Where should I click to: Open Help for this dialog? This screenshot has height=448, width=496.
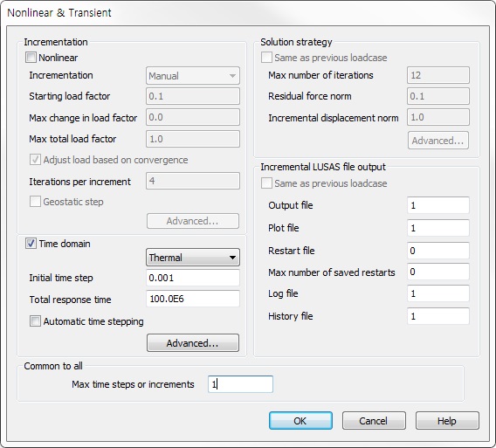[x=447, y=420]
